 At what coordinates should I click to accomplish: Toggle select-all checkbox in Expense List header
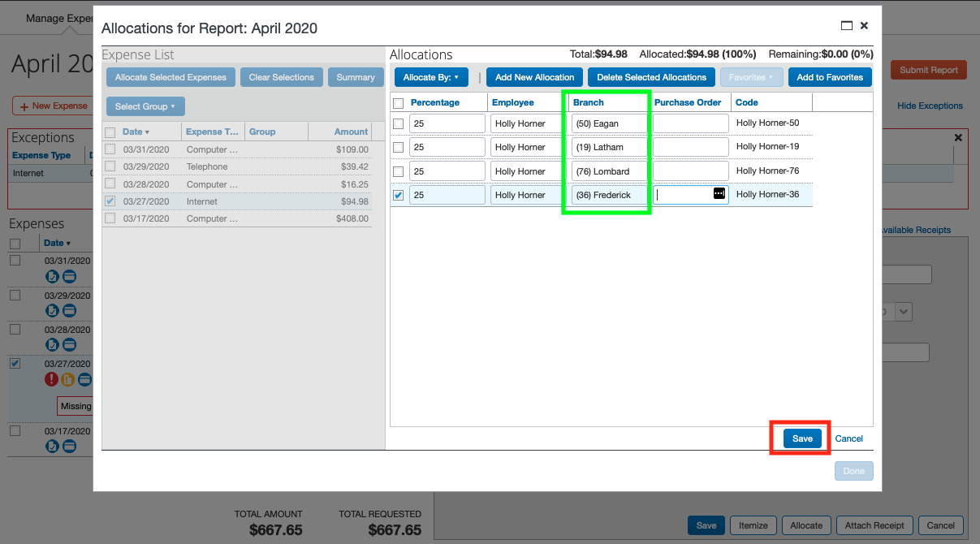tap(110, 132)
